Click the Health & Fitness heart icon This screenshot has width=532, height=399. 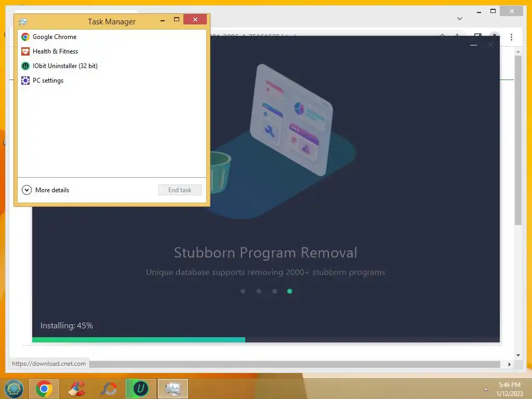[25, 51]
